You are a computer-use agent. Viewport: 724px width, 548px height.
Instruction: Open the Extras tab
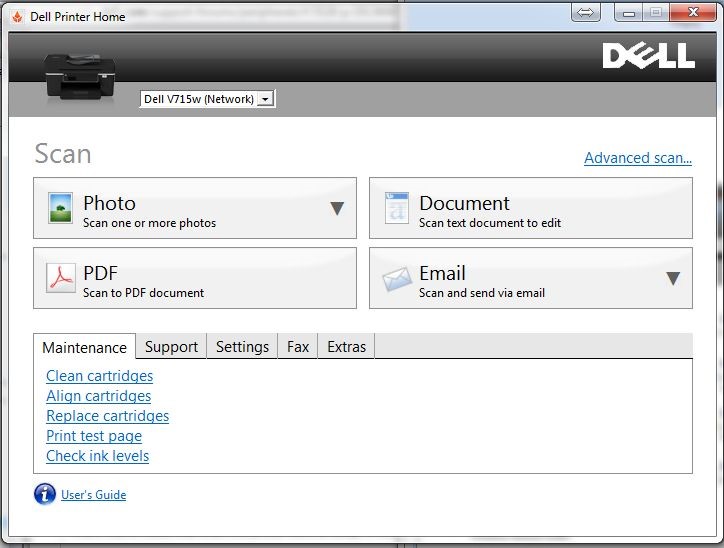(346, 346)
